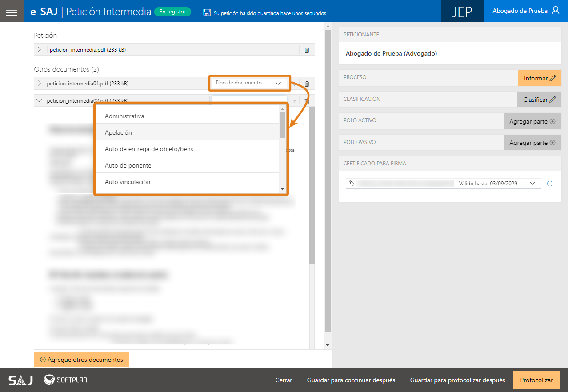Click the peticion_intermedia01.pdf file name
The width and height of the screenshot is (568, 392).
pyautogui.click(x=88, y=84)
